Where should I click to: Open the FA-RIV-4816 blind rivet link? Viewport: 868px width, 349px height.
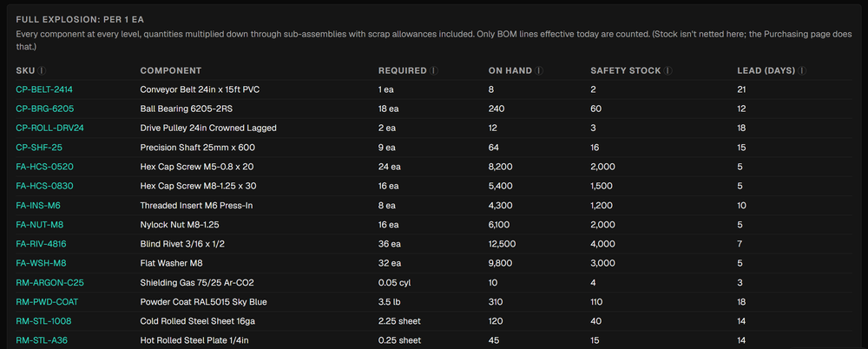(x=42, y=244)
